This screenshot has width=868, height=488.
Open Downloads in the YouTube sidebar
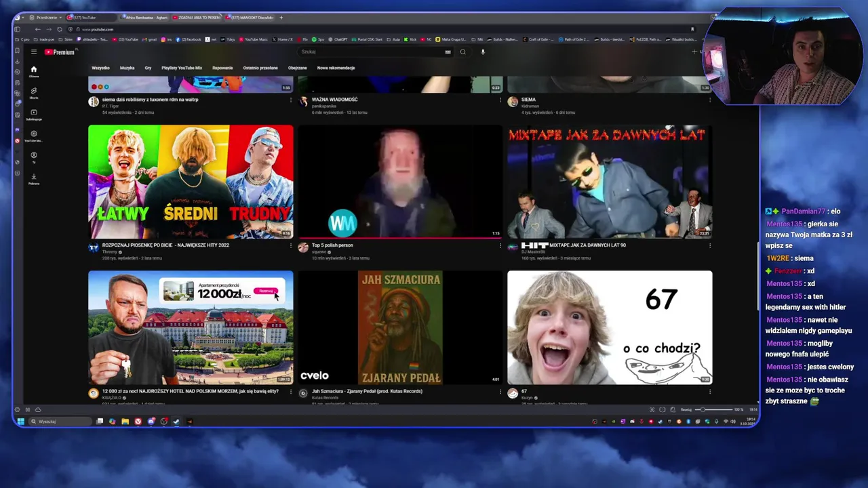(33, 179)
